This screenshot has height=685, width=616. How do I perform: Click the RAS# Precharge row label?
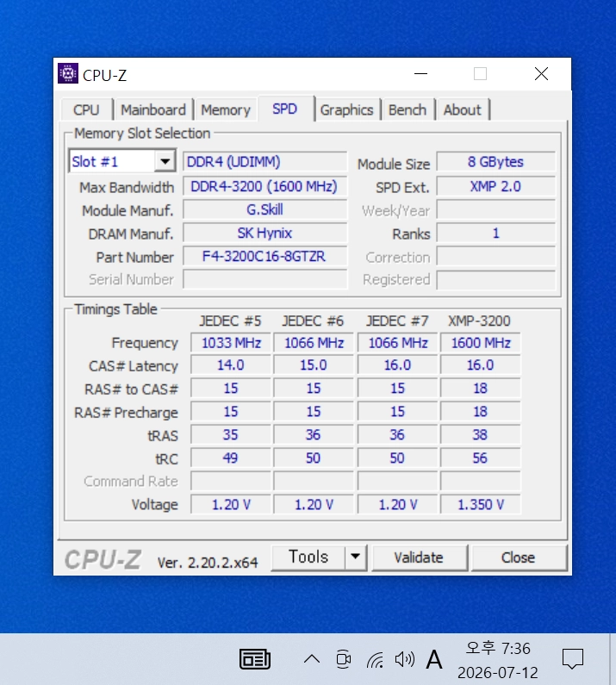coord(126,413)
